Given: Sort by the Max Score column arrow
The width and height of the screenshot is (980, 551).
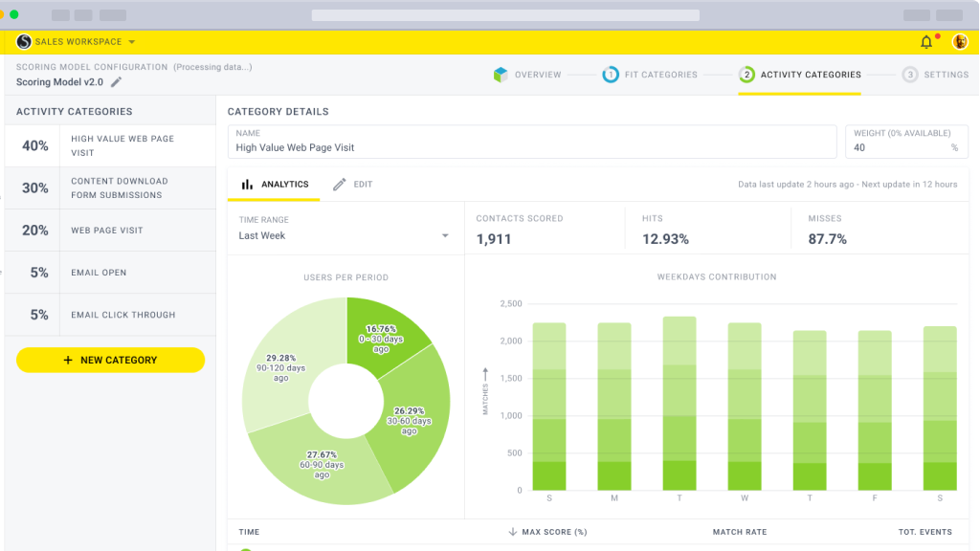Looking at the screenshot, I should (513, 532).
